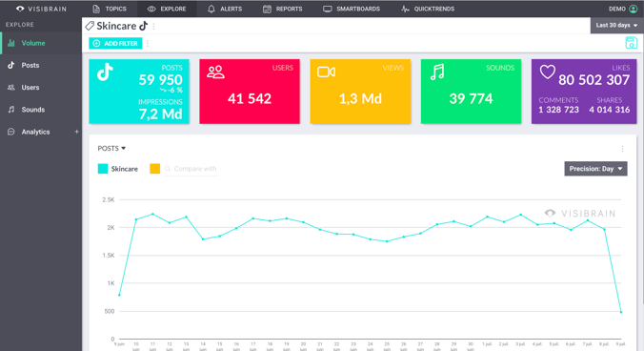Open the Alerts tab

tap(225, 9)
